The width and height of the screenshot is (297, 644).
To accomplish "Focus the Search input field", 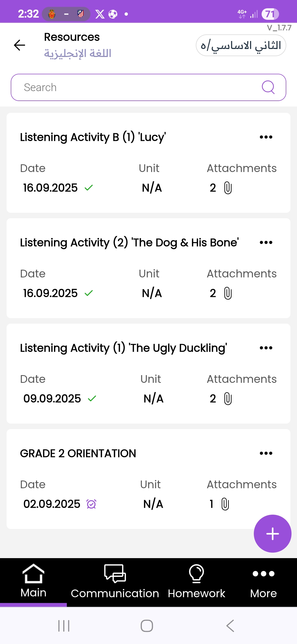I will (x=137, y=87).
